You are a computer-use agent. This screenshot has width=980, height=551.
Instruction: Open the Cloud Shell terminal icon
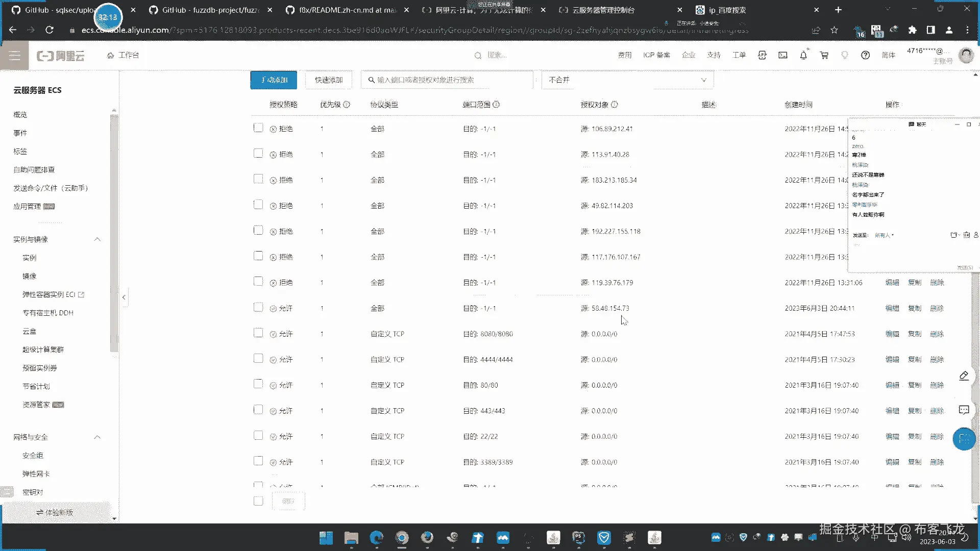tap(782, 55)
